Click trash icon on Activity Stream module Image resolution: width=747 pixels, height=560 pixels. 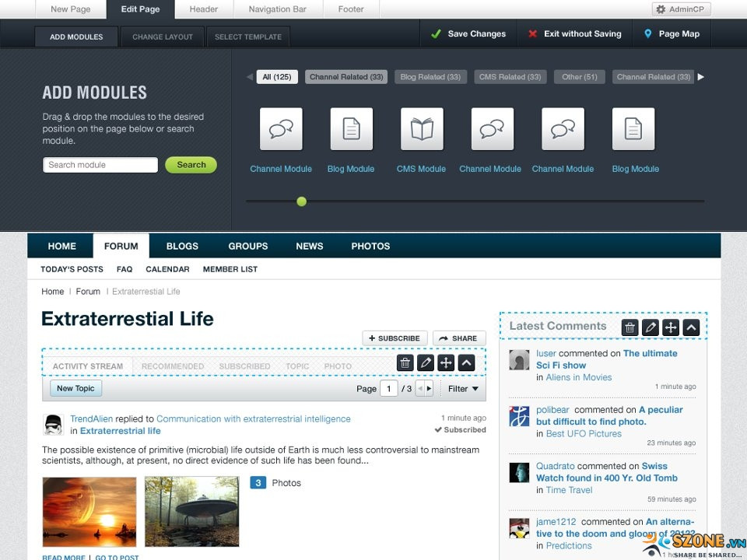click(405, 363)
